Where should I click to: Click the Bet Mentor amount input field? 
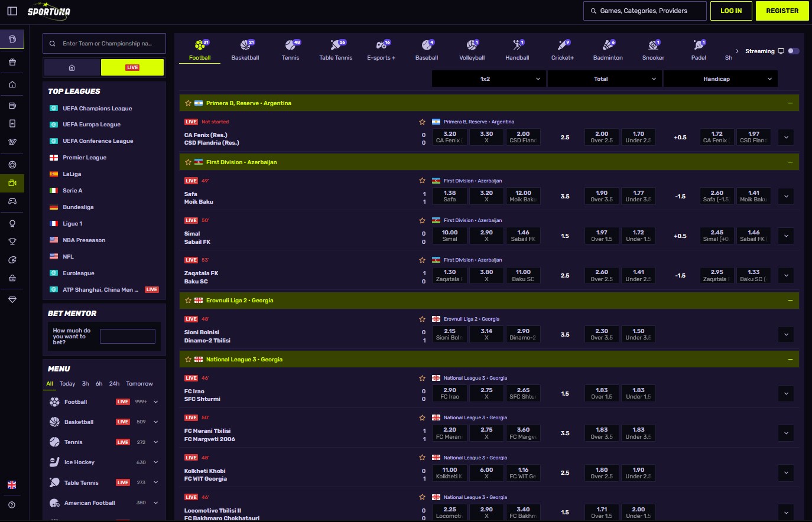coord(128,335)
